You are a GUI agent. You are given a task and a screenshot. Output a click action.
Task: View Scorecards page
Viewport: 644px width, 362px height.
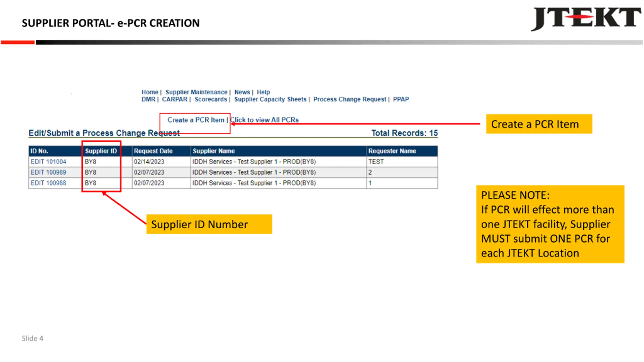[211, 99]
